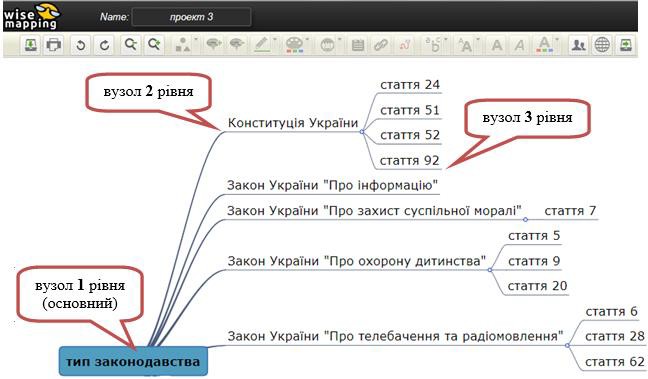Select the node "стаття 5"
The height and width of the screenshot is (379, 648).
(x=534, y=236)
